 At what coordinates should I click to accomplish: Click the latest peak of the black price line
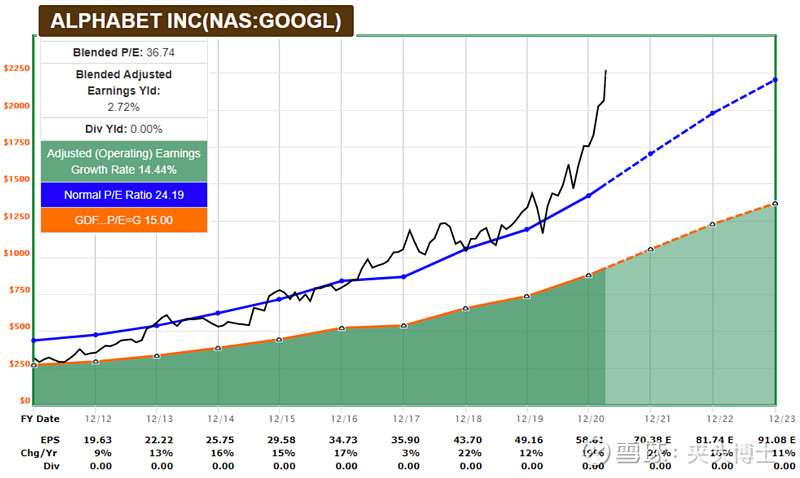(606, 71)
